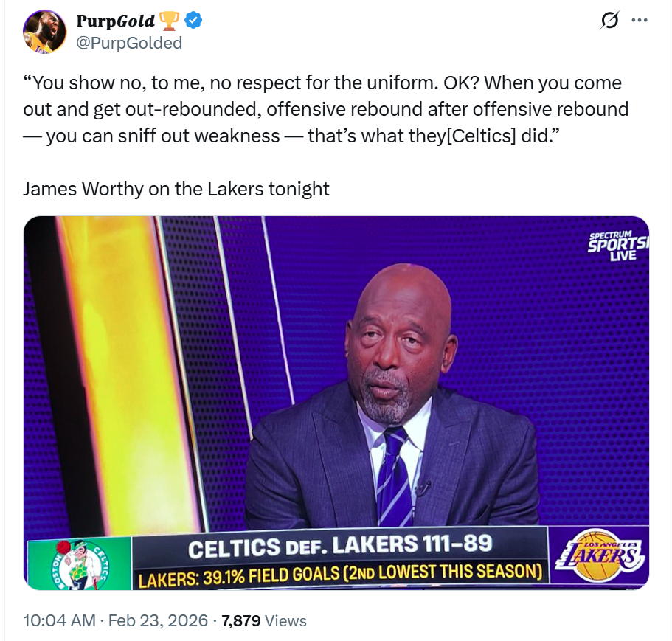Click "James Worthy on the Lakers tonight" line
672x641 pixels.
[x=176, y=189]
